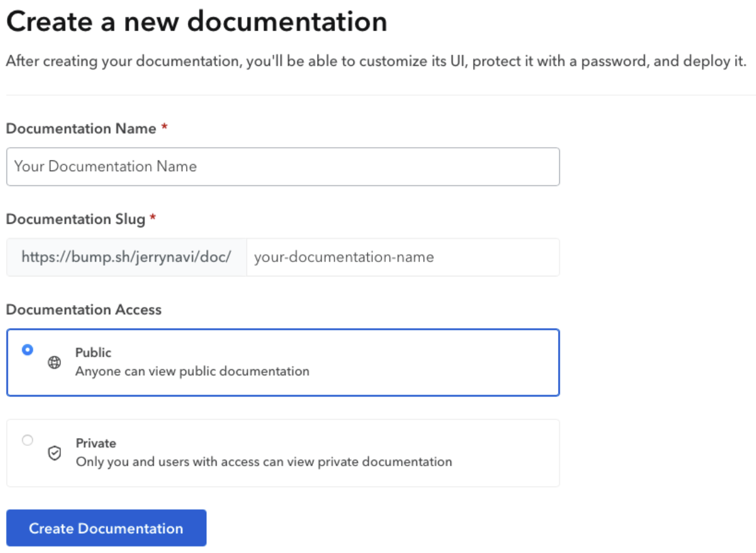Image resolution: width=756 pixels, height=553 pixels.
Task: Click the shield icon beside Private option
Action: coord(54,454)
